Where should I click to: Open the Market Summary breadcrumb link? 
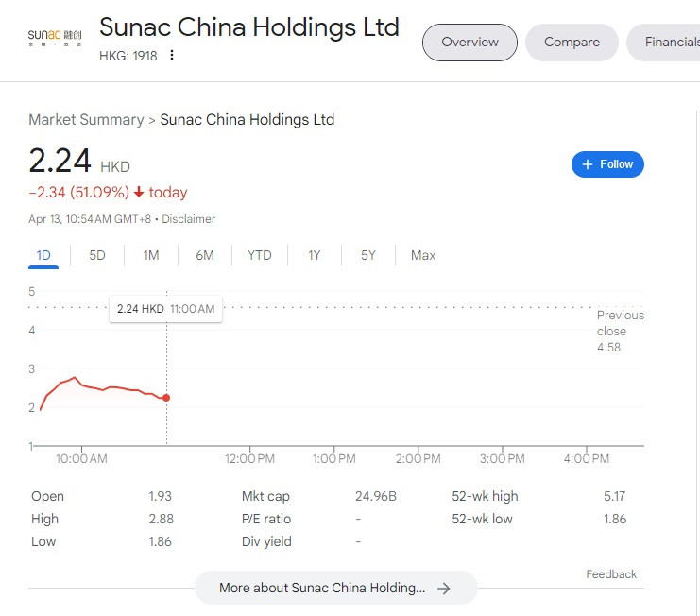(x=86, y=120)
